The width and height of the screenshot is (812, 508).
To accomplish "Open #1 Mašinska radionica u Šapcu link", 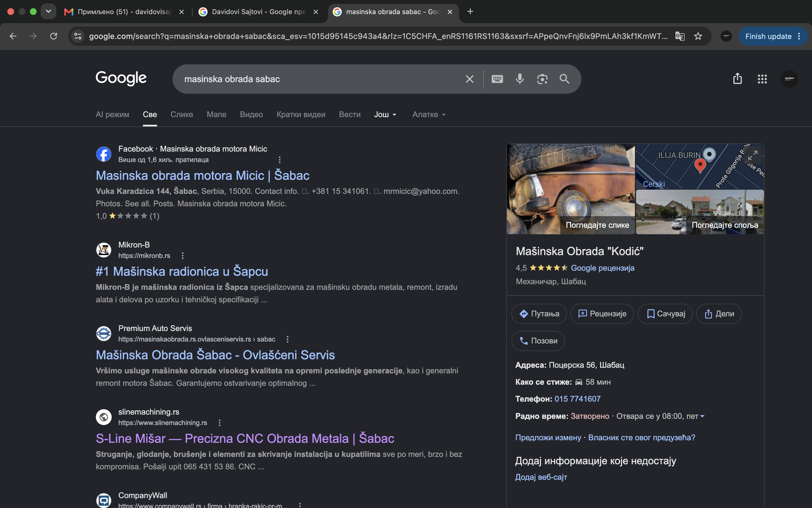I will point(182,271).
